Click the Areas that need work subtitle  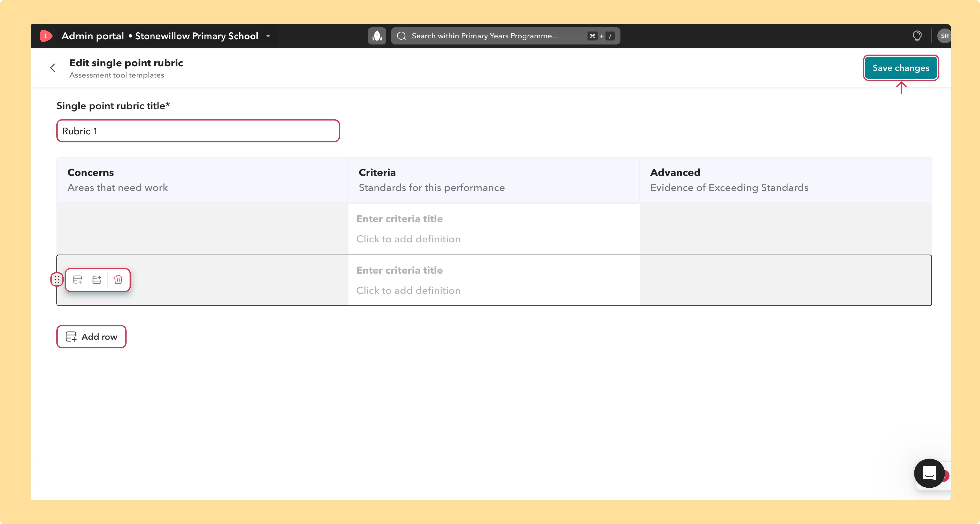tap(118, 188)
